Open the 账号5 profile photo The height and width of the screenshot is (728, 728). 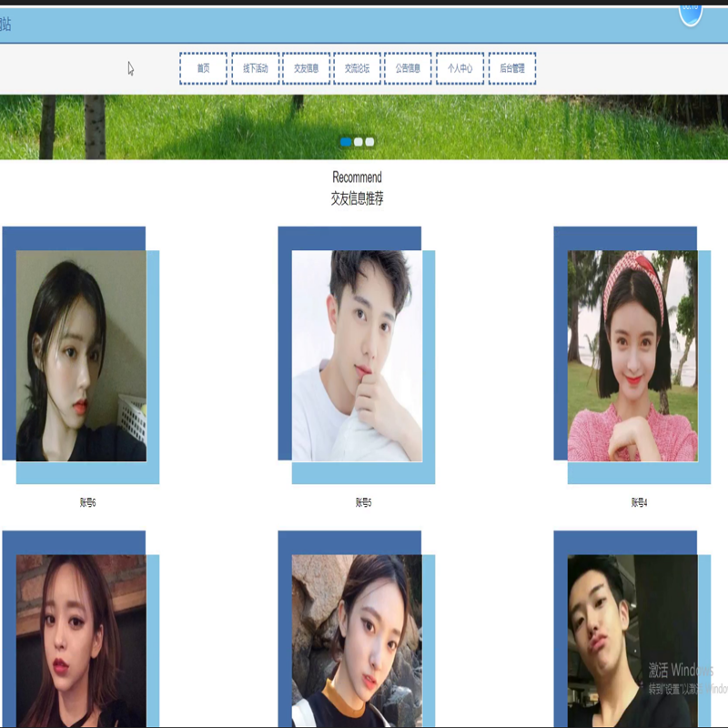(x=357, y=356)
